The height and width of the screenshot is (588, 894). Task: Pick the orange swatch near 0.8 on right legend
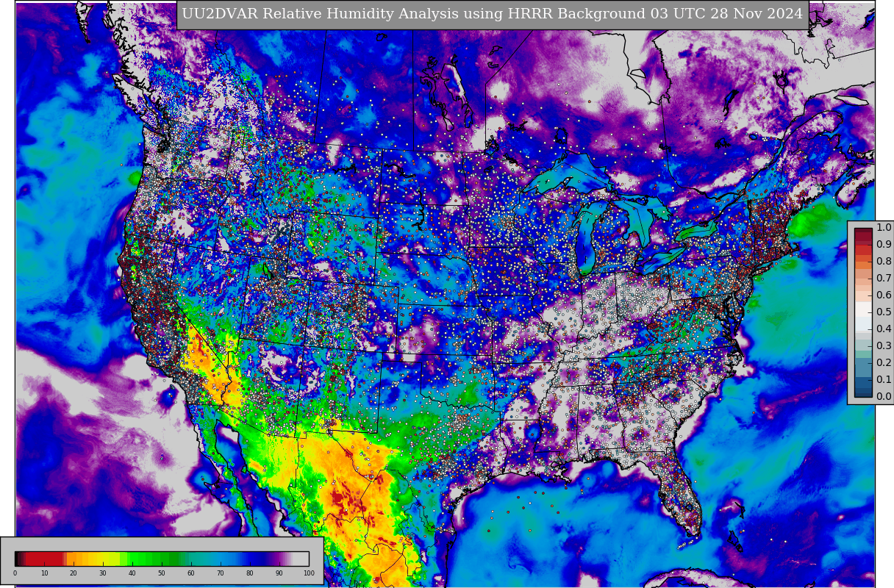coord(863,266)
